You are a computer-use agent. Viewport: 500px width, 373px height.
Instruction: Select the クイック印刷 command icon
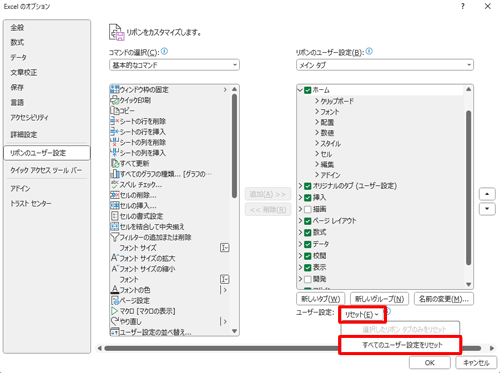pos(115,100)
